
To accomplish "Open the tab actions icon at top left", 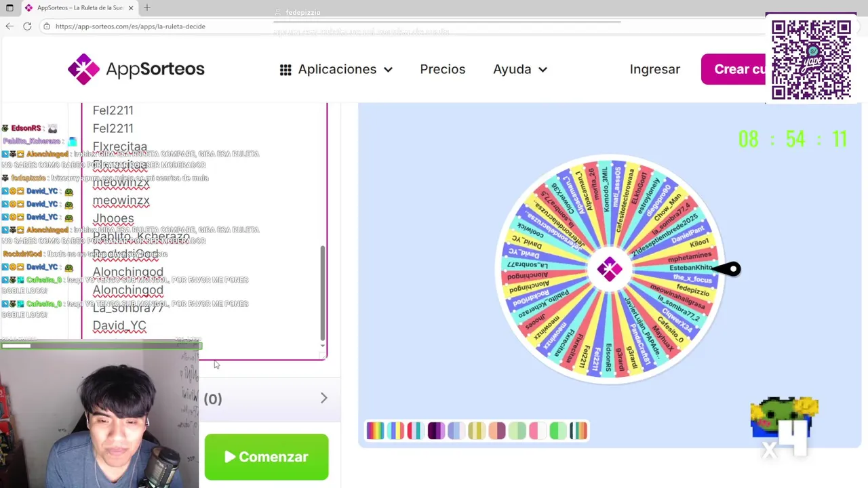I will pyautogui.click(x=9, y=7).
